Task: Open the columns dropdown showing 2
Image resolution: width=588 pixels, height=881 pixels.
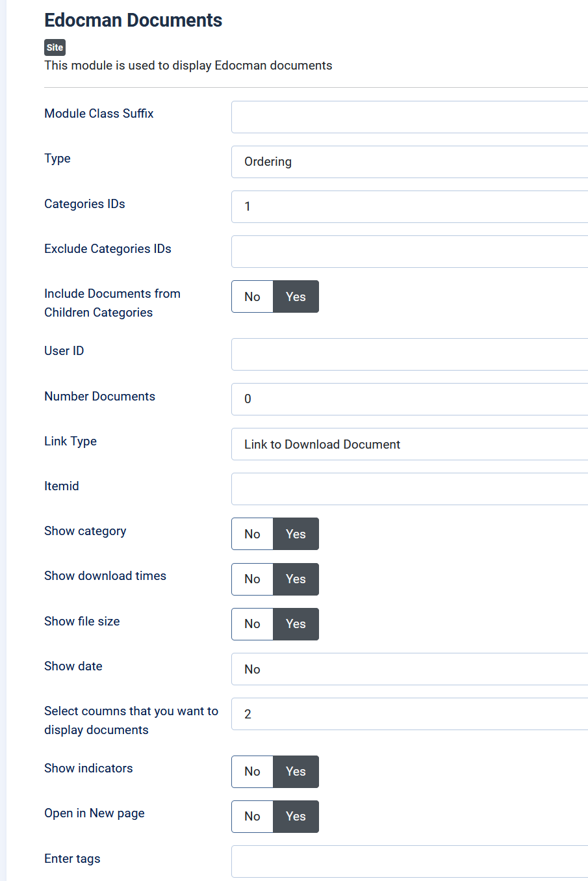Action: [x=409, y=714]
